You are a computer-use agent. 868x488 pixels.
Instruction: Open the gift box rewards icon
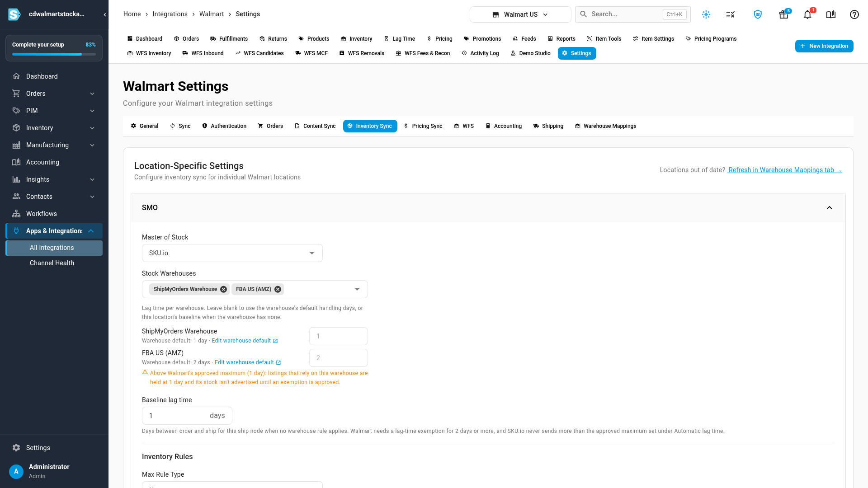[784, 14]
